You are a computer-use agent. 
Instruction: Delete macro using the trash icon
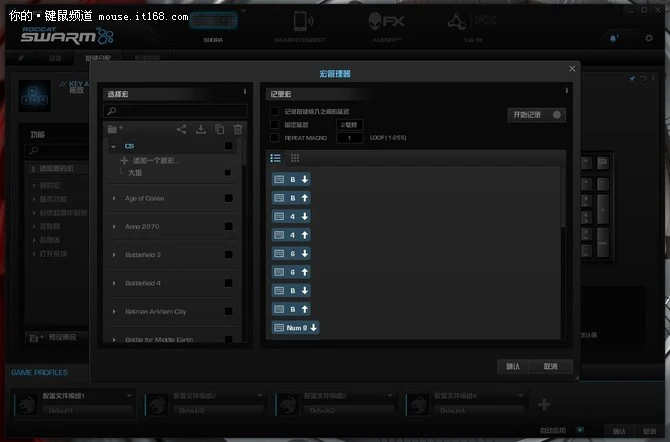point(237,129)
